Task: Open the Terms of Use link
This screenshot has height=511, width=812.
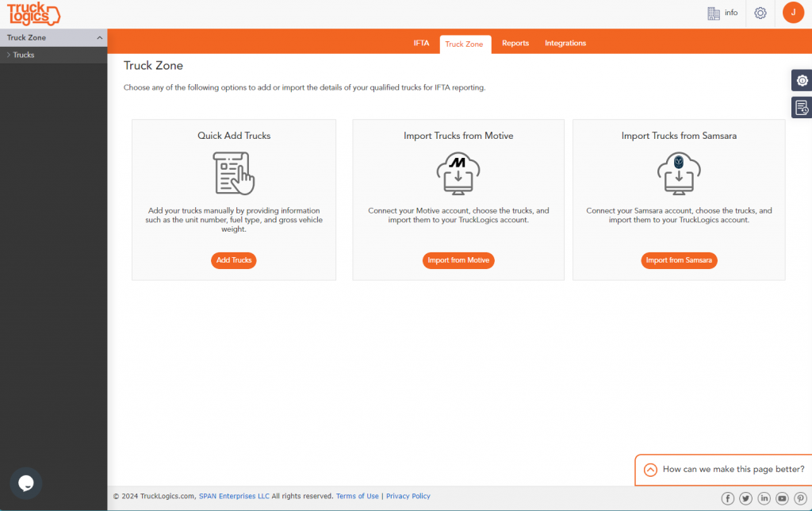Action: tap(358, 496)
